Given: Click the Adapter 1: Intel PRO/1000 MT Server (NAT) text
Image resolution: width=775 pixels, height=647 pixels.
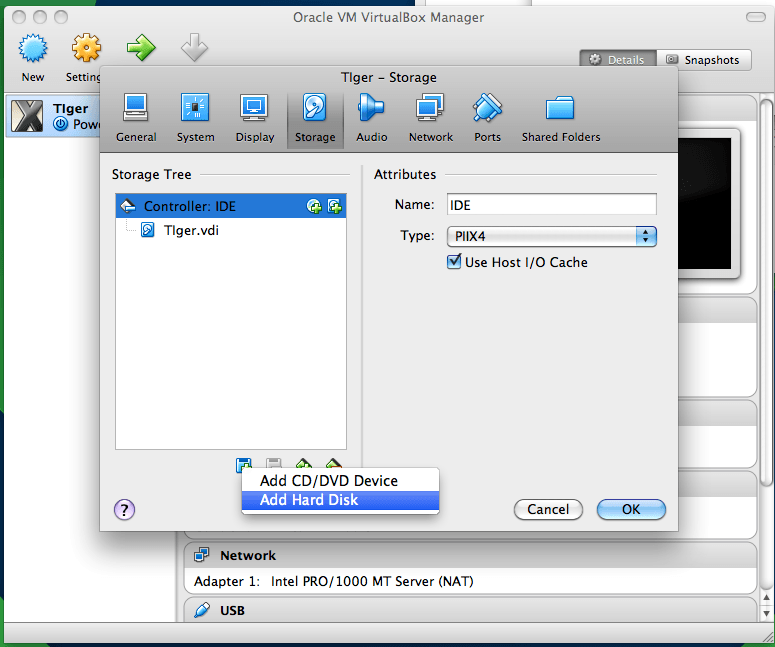Looking at the screenshot, I should coord(334,581).
